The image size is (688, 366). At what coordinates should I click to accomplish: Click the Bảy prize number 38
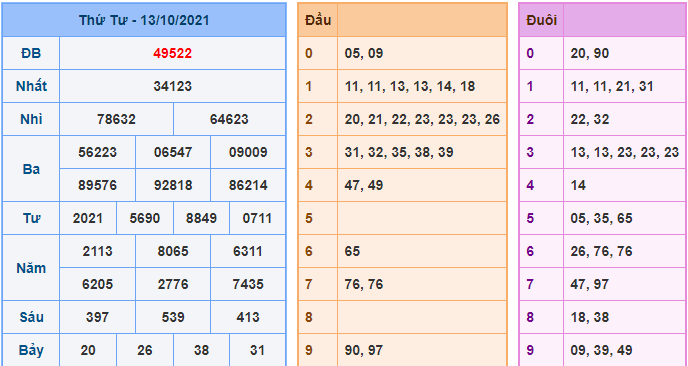(x=201, y=350)
